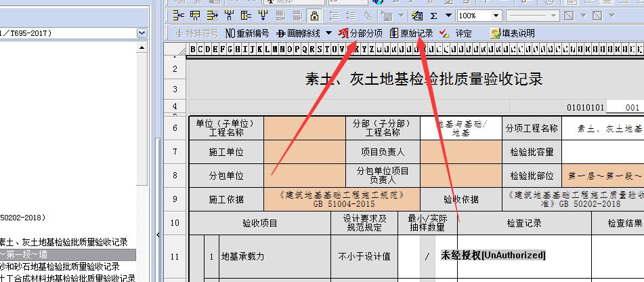Open the T695-2017 standard combo box
This screenshot has height=282, width=644.
(x=142, y=33)
